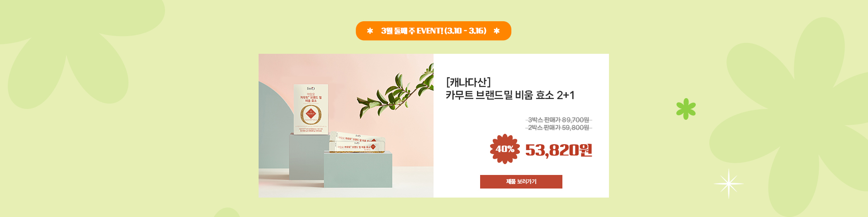The image size is (868, 217).
Task: Click the partial flower at bottom-left edge
Action: point(227,212)
